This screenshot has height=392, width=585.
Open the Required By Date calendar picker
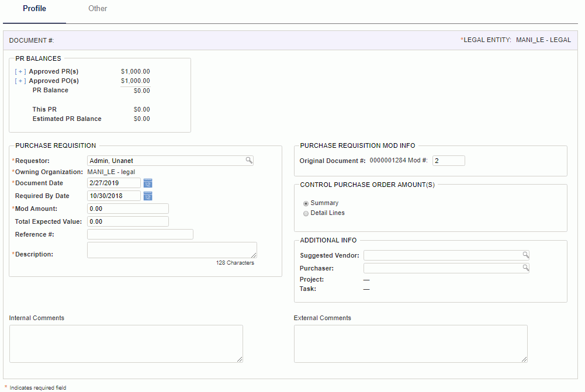[148, 196]
